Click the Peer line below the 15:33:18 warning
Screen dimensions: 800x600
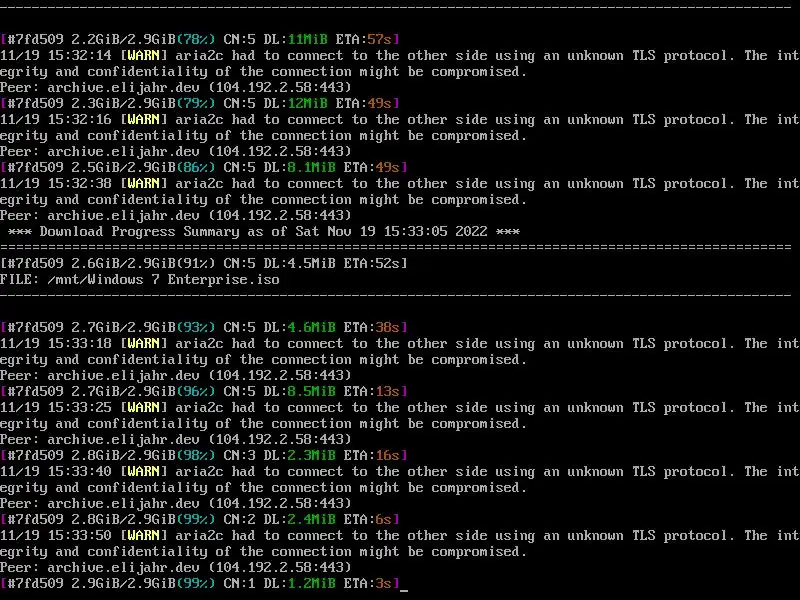(x=176, y=376)
